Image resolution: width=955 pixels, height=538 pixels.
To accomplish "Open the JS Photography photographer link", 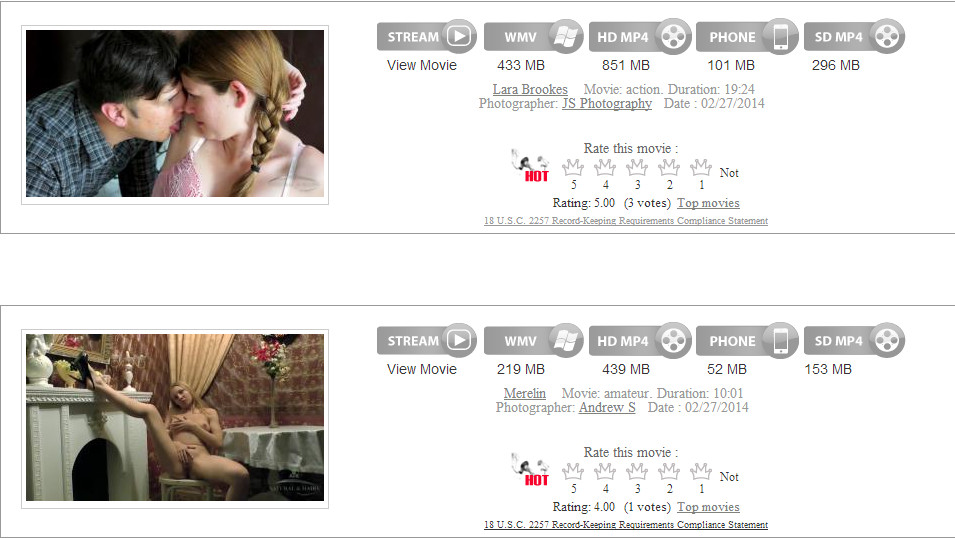I will point(607,104).
